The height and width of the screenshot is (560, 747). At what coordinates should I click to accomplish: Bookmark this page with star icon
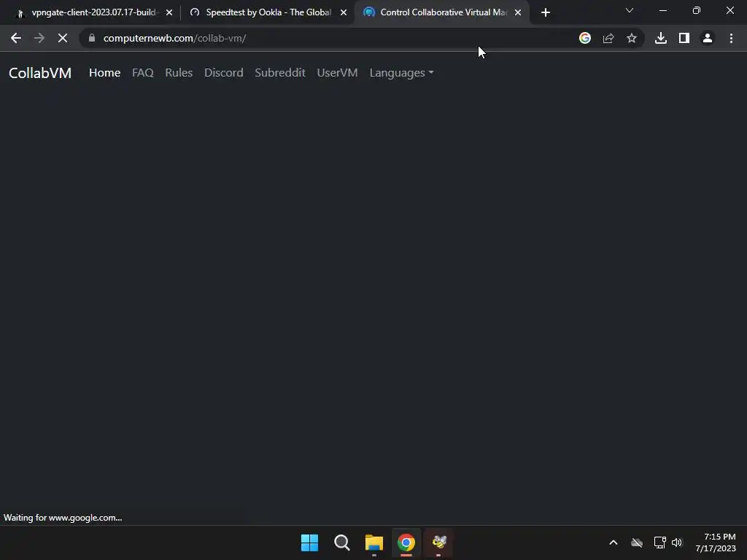point(632,38)
